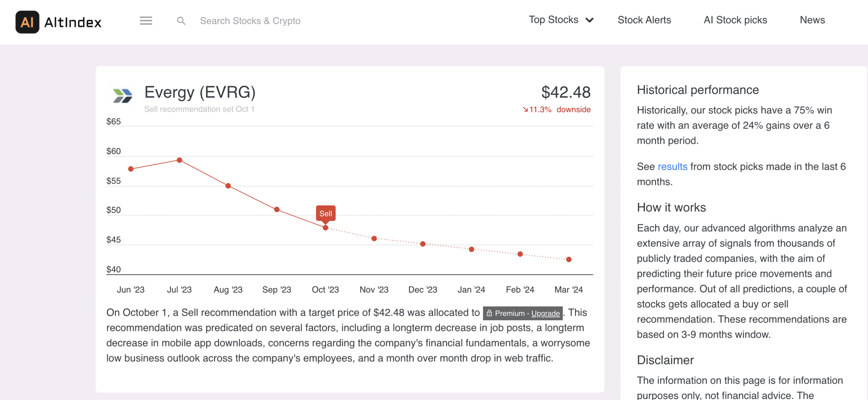Click the Upgrade link

pyautogui.click(x=545, y=313)
